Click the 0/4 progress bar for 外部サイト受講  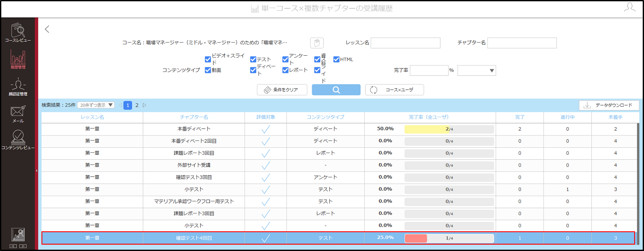point(449,165)
